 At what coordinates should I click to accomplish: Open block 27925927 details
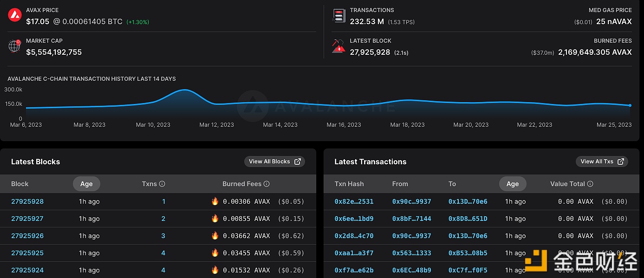point(27,219)
